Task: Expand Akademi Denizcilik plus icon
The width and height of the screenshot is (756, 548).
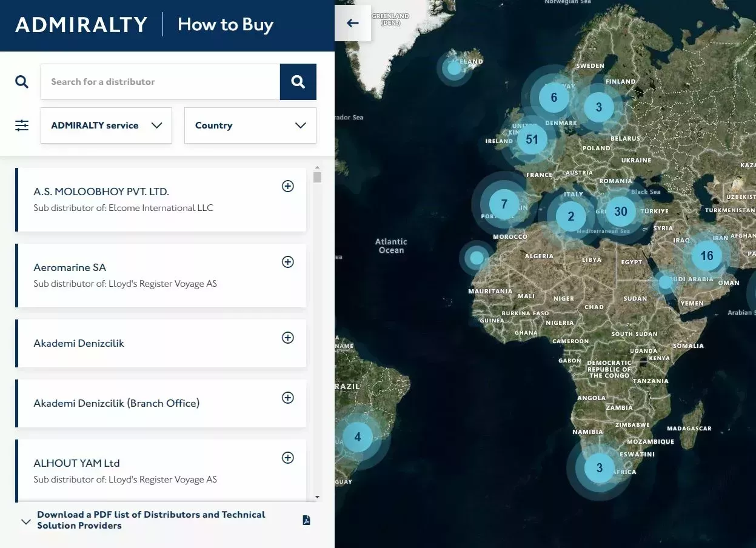Action: coord(288,338)
